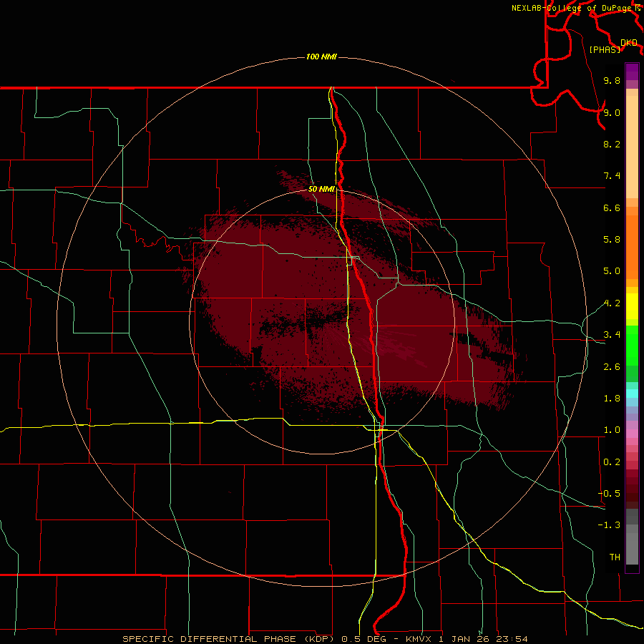Click the 9.8 scale value
Screen dimensions: 644x644
[612, 80]
